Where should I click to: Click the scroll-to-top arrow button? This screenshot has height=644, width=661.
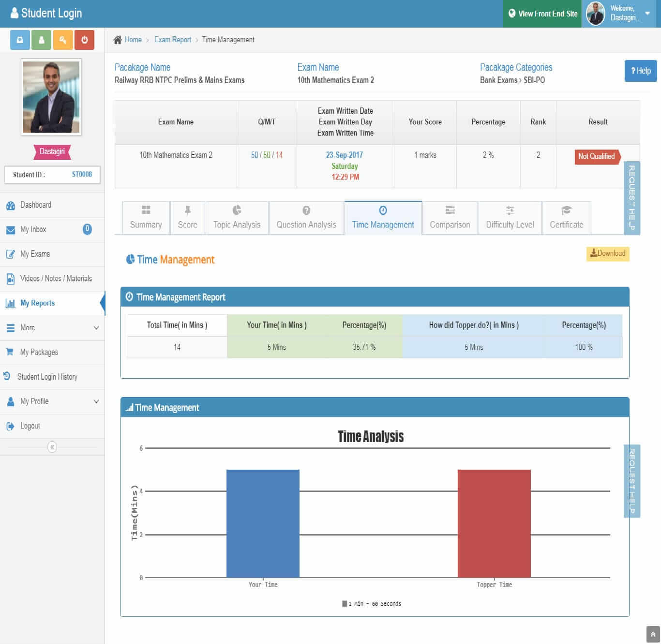coord(653,634)
